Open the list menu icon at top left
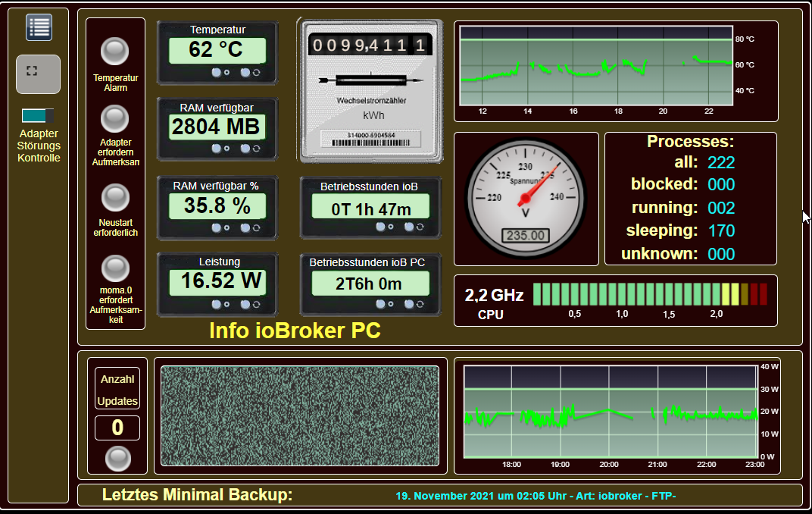 click(39, 27)
